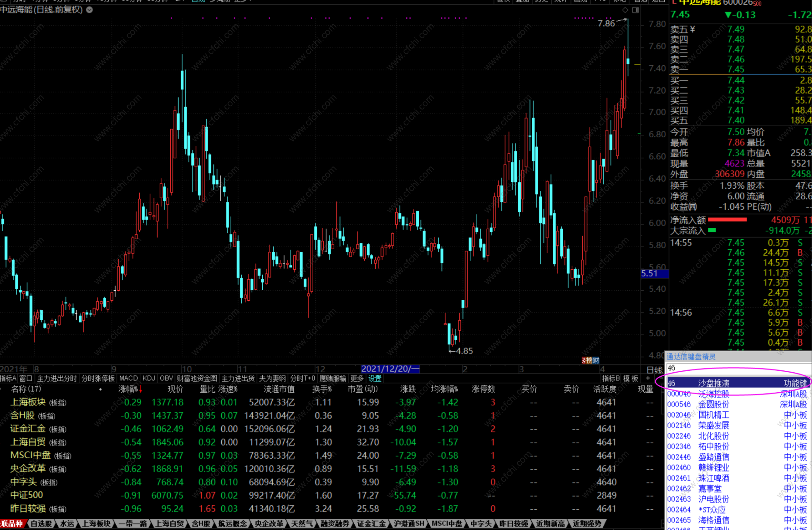Select the MACD indicator tab

pos(128,378)
